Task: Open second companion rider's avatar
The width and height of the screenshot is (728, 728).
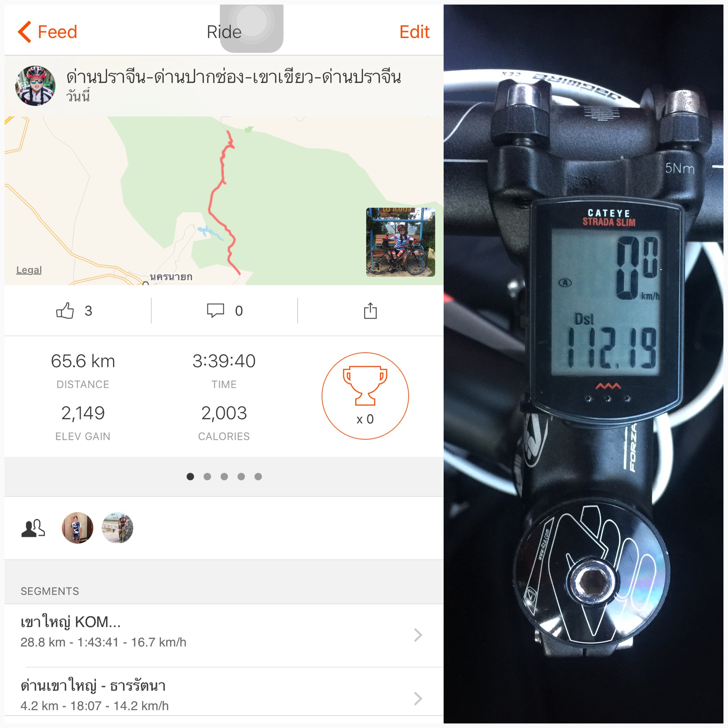Action: [118, 528]
